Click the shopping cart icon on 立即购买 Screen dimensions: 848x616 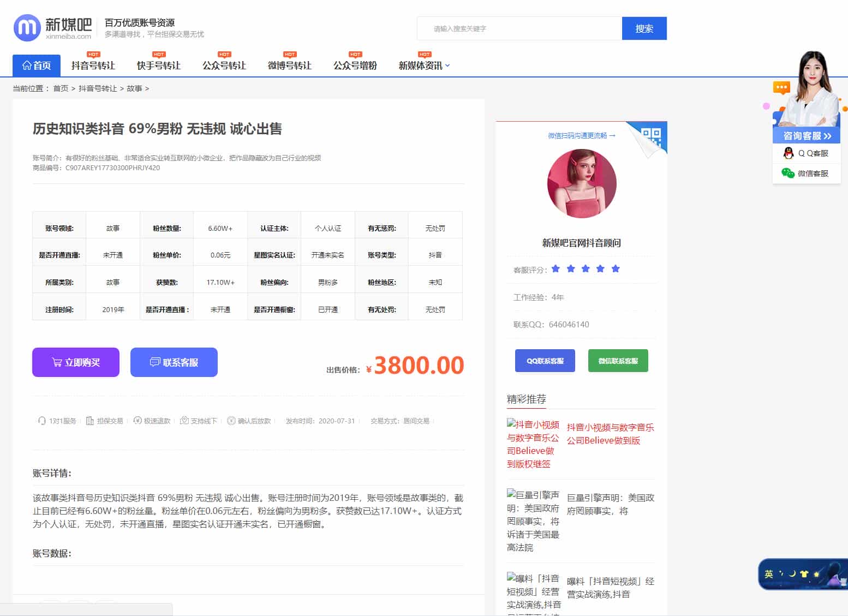pos(56,362)
